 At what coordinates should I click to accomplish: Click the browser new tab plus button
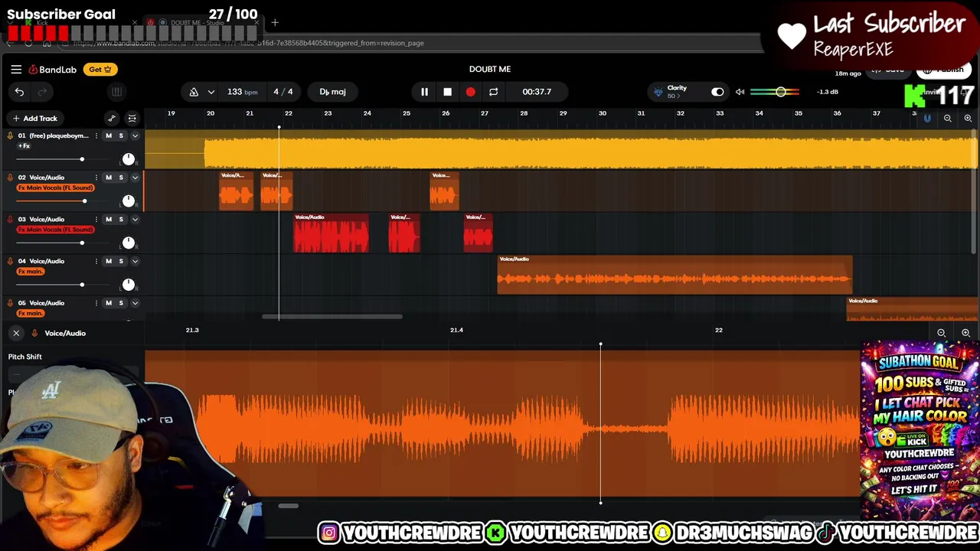click(275, 23)
